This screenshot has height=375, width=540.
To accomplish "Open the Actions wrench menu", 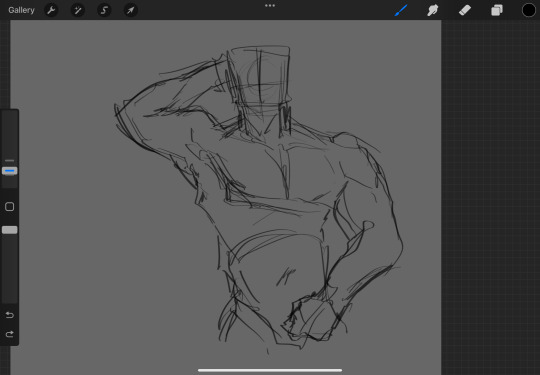I will (51, 10).
